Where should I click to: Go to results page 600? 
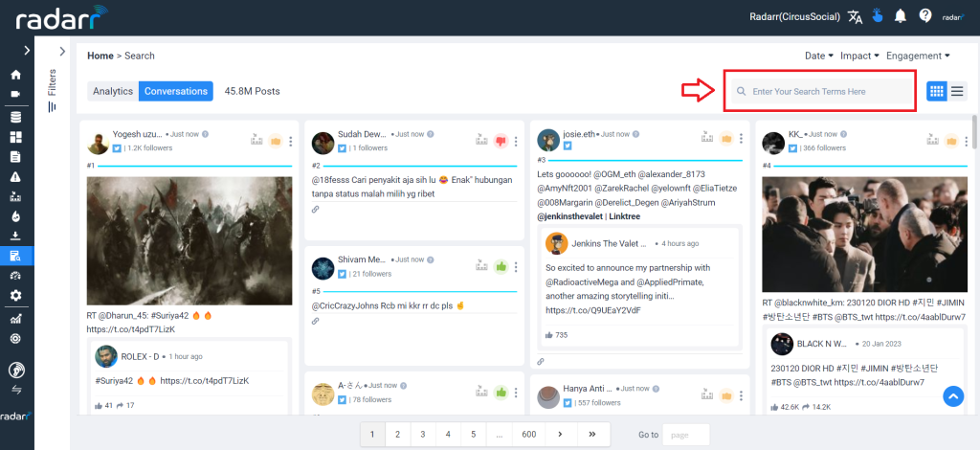pyautogui.click(x=528, y=435)
